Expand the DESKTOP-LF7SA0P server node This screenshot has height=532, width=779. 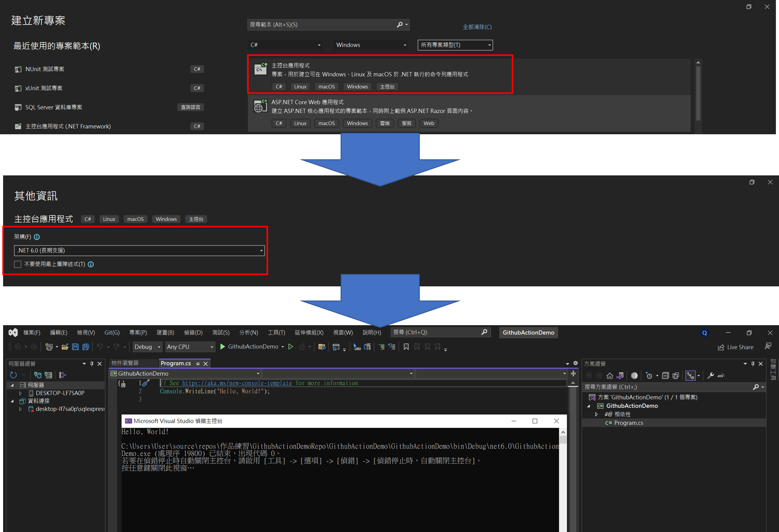pyautogui.click(x=20, y=393)
